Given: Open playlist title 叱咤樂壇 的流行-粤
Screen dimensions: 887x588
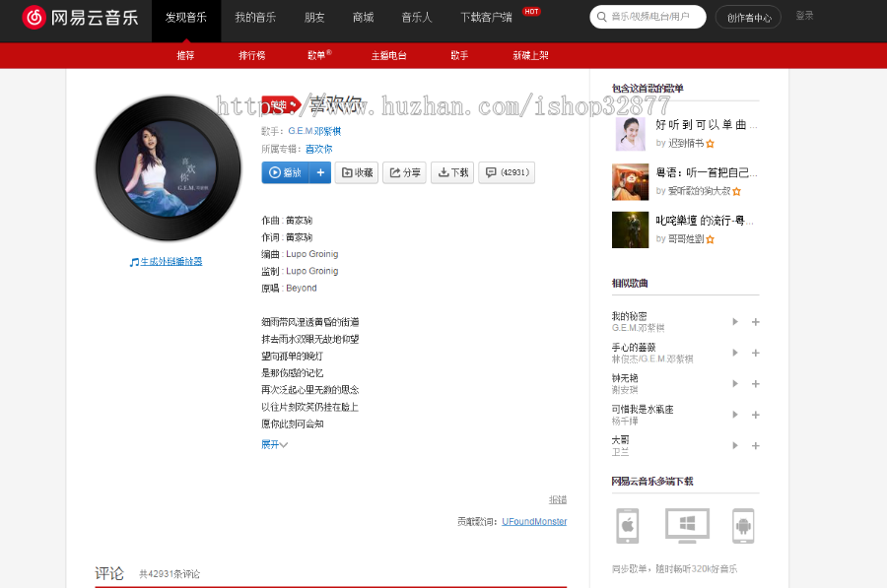Looking at the screenshot, I should tap(705, 221).
